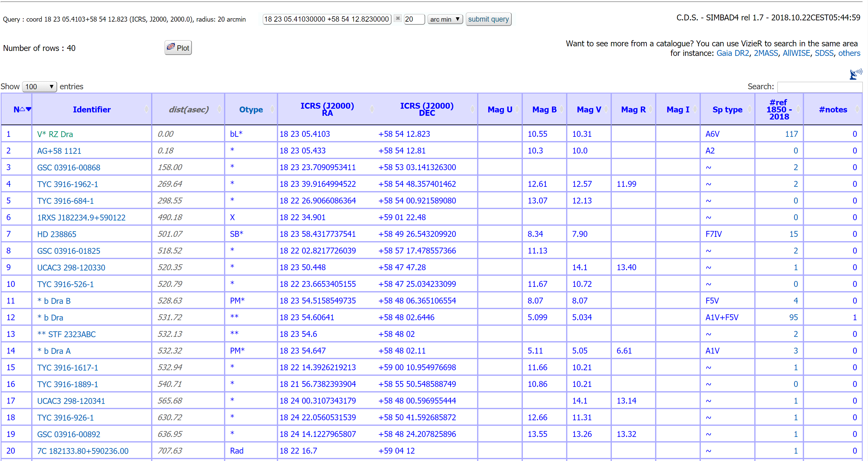
Task: Sort table by dist(asec) column
Action: coord(188,109)
